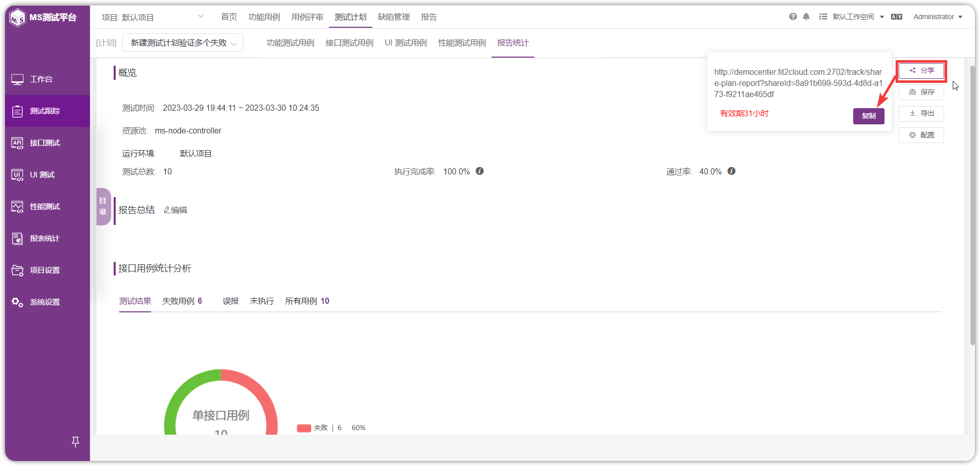
Task: Open the 未执行 tab
Action: [262, 301]
